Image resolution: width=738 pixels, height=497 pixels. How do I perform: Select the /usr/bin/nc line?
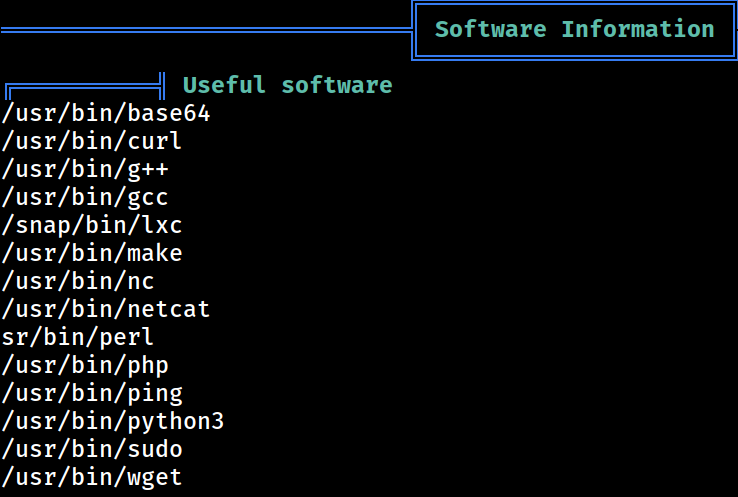(78, 281)
